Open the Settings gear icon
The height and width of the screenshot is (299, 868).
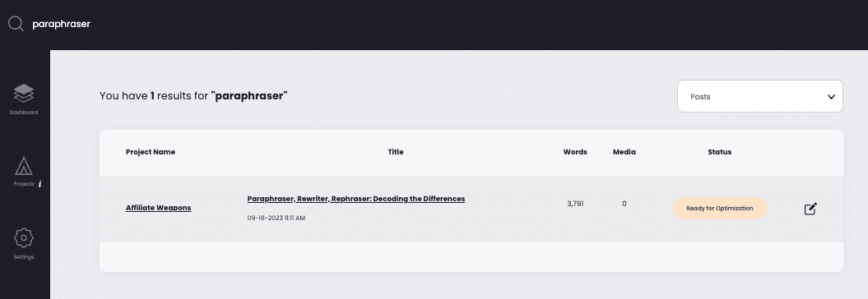(x=24, y=237)
